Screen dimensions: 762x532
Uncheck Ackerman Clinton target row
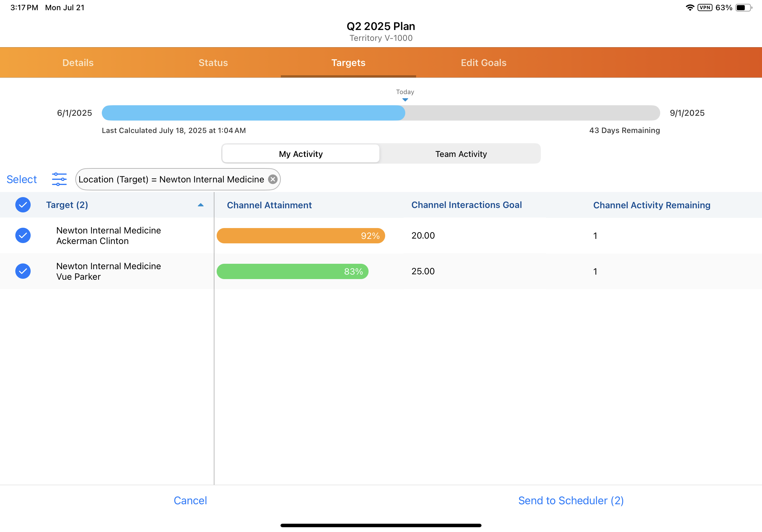tap(23, 235)
